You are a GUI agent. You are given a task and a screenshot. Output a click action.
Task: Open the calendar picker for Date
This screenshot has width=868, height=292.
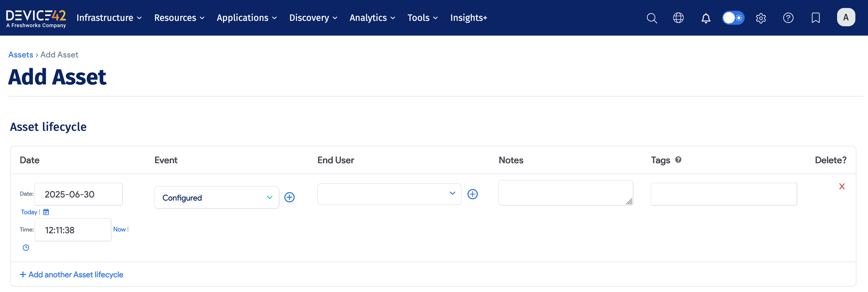tap(46, 212)
